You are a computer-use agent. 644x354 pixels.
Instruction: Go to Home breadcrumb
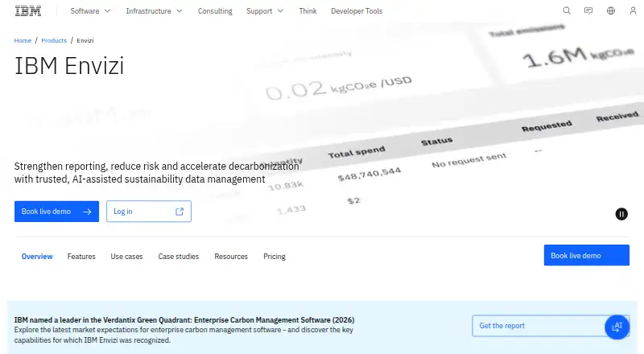(23, 40)
